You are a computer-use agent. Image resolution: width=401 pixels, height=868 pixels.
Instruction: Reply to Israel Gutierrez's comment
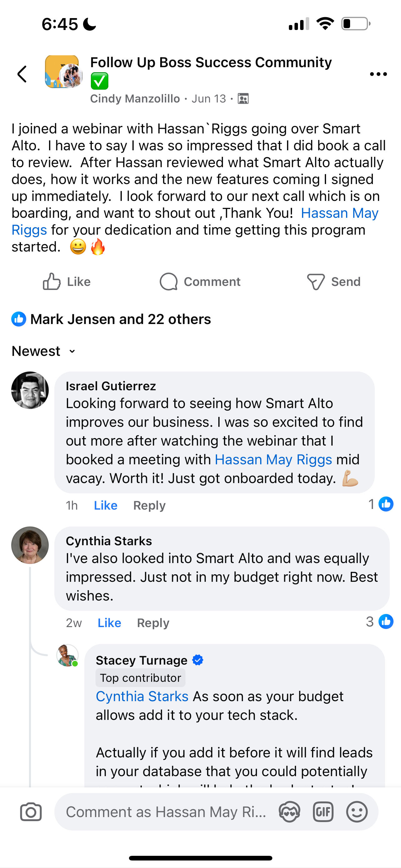pyautogui.click(x=149, y=506)
